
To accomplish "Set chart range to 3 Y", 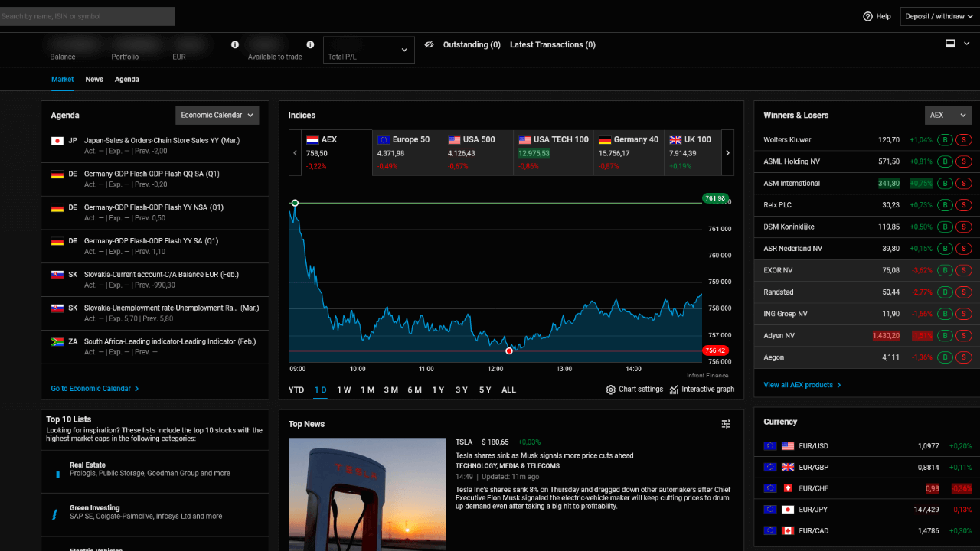I will tap(462, 390).
